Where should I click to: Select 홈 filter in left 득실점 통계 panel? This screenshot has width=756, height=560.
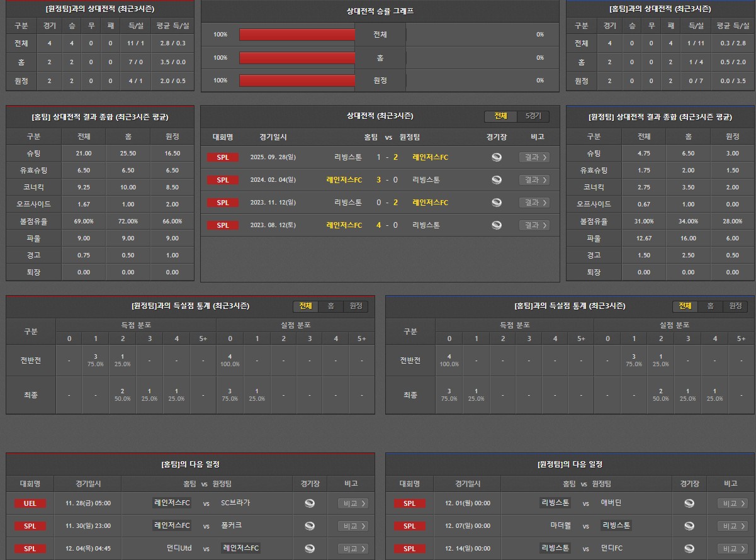coord(330,306)
